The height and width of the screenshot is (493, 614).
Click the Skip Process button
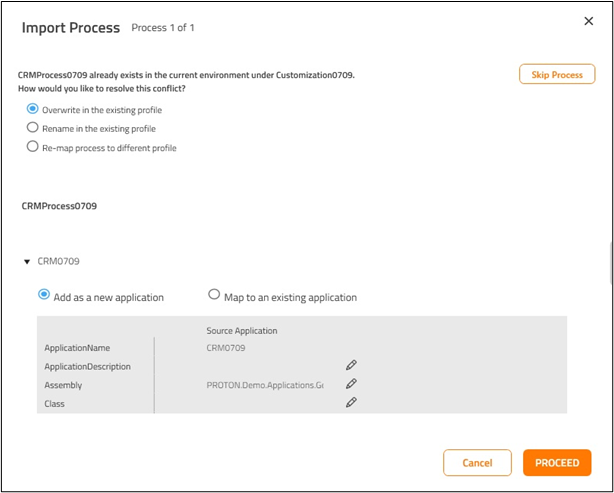pos(557,75)
